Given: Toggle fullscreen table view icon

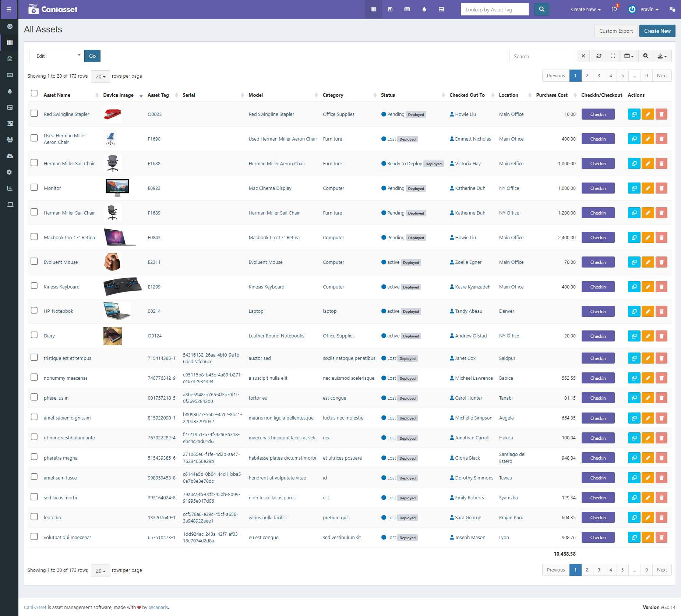Looking at the screenshot, I should 613,56.
